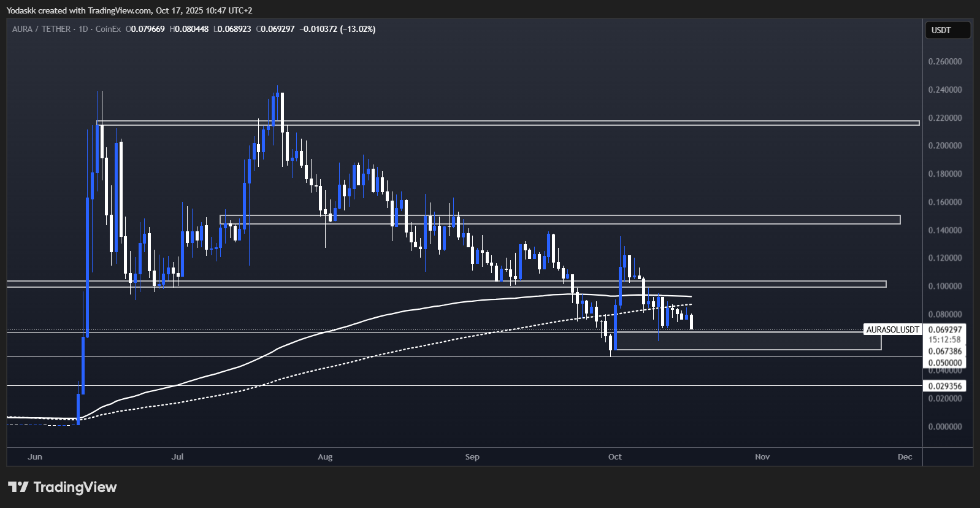Click the 0.260000 price axis label
The height and width of the screenshot is (508, 980).
pos(945,61)
